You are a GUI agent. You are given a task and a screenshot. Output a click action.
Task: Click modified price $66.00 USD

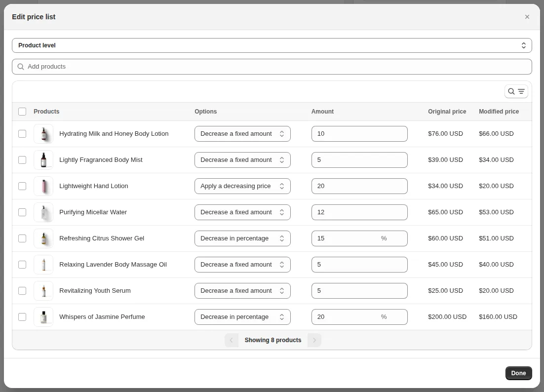click(x=496, y=134)
